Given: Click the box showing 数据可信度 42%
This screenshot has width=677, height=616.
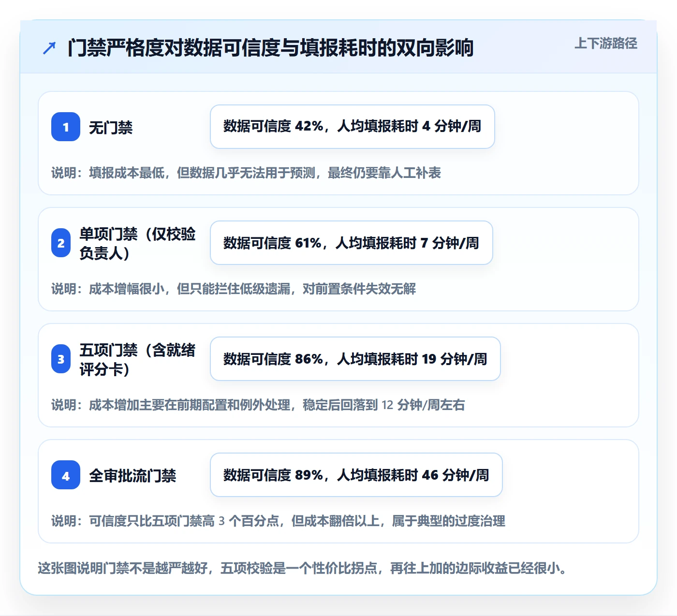Looking at the screenshot, I should pos(353,127).
